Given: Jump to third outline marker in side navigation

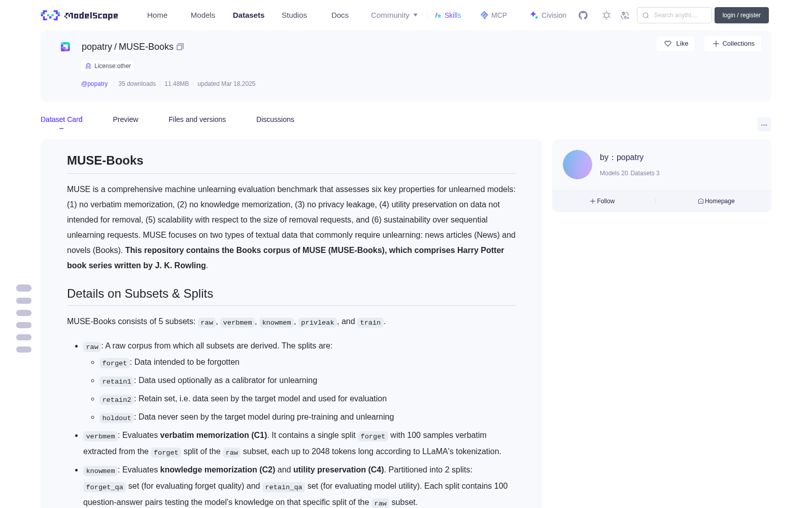Looking at the screenshot, I should click(24, 313).
